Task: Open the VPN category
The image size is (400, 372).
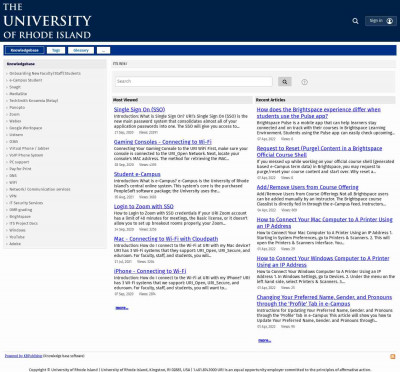Action: tap(13, 196)
